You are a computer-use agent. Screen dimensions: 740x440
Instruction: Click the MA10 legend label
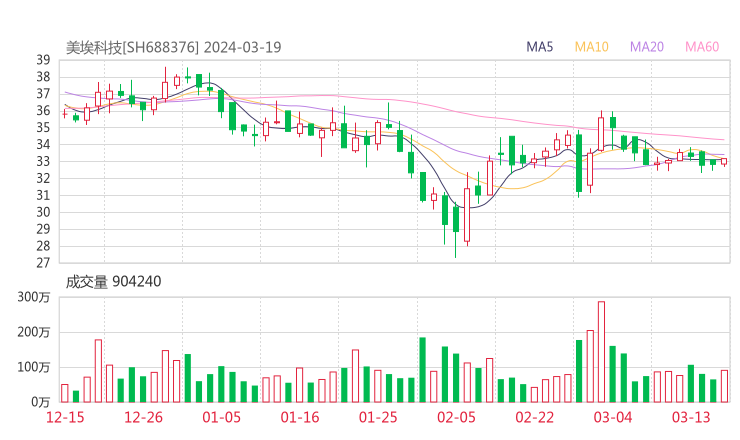tap(591, 47)
